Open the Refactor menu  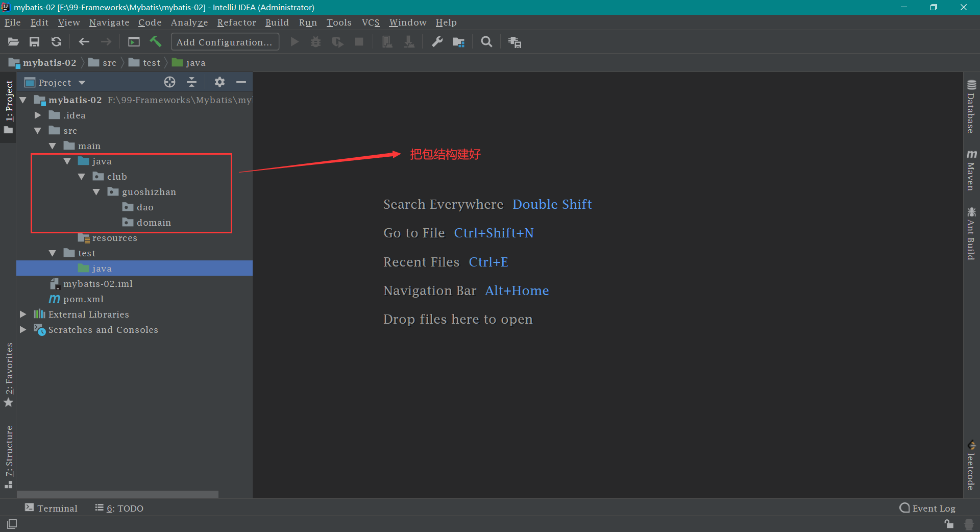(236, 22)
